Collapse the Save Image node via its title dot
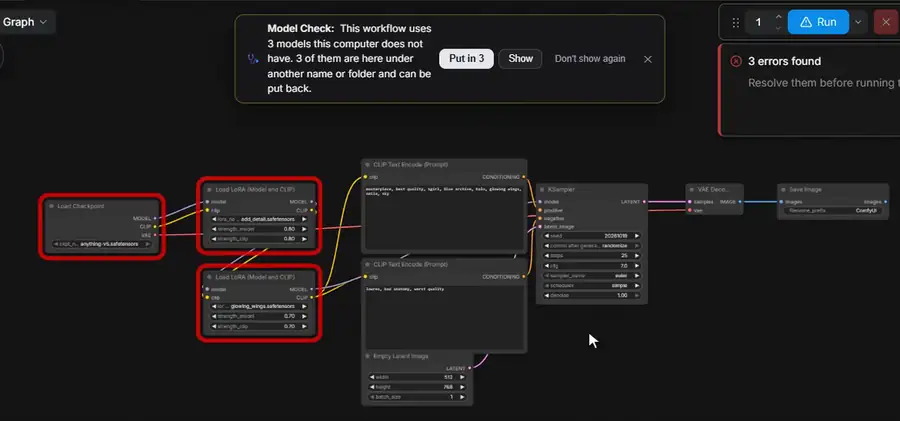Image resolution: width=900 pixels, height=421 pixels. [784, 190]
